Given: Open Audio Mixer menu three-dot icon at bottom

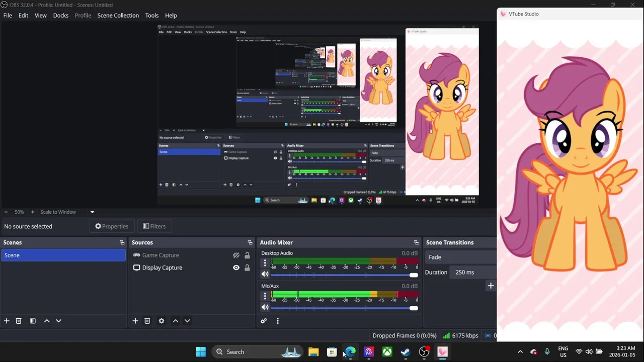Looking at the screenshot, I should [278, 321].
